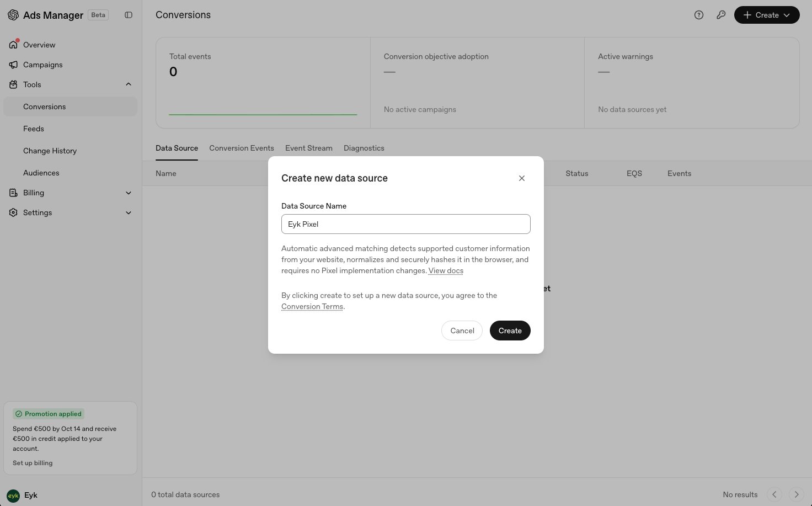Screen dimensions: 812x506
Task: Open the Conversions sidebar item
Action: click(x=71, y=106)
